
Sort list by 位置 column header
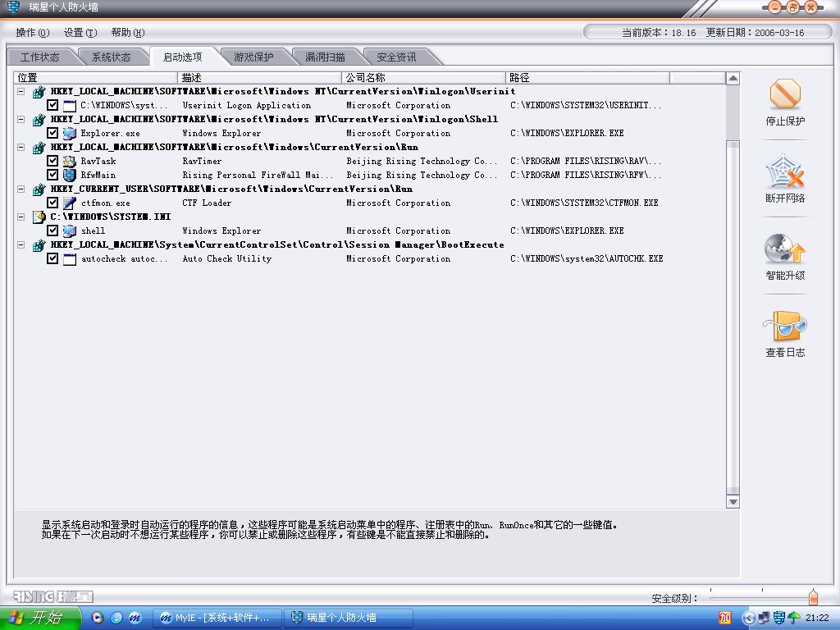click(x=95, y=78)
